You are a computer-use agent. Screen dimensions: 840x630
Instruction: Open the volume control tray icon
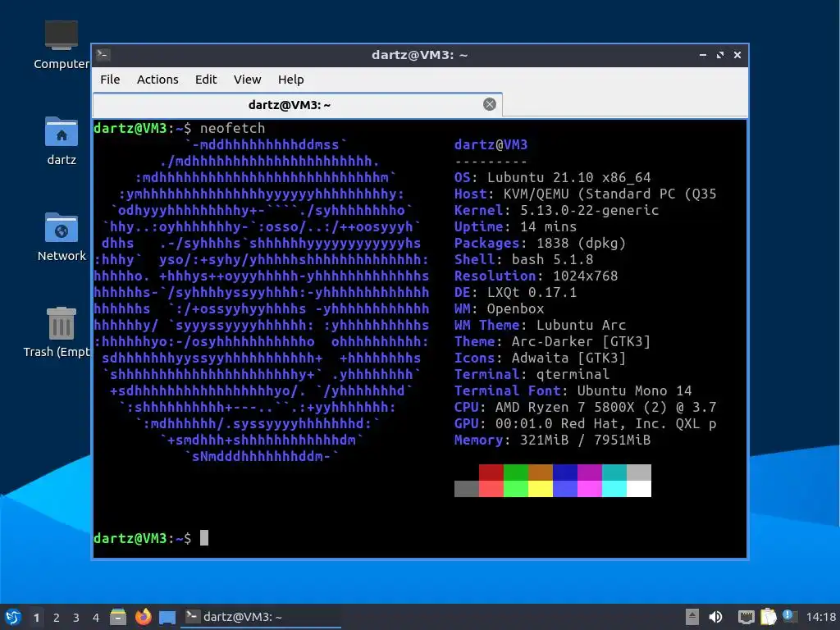[x=715, y=617]
